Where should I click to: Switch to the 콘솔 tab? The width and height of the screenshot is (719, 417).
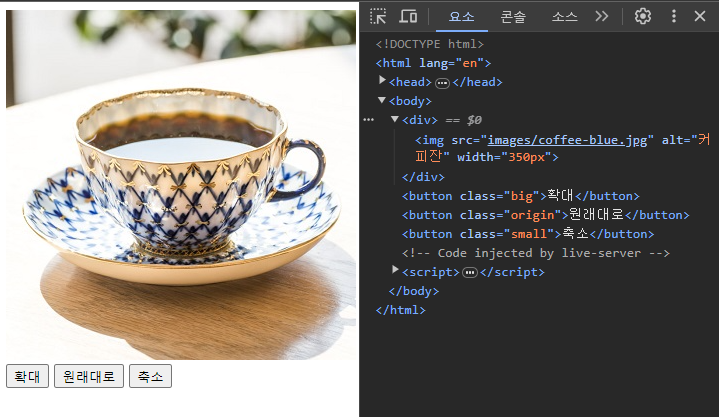(x=513, y=17)
